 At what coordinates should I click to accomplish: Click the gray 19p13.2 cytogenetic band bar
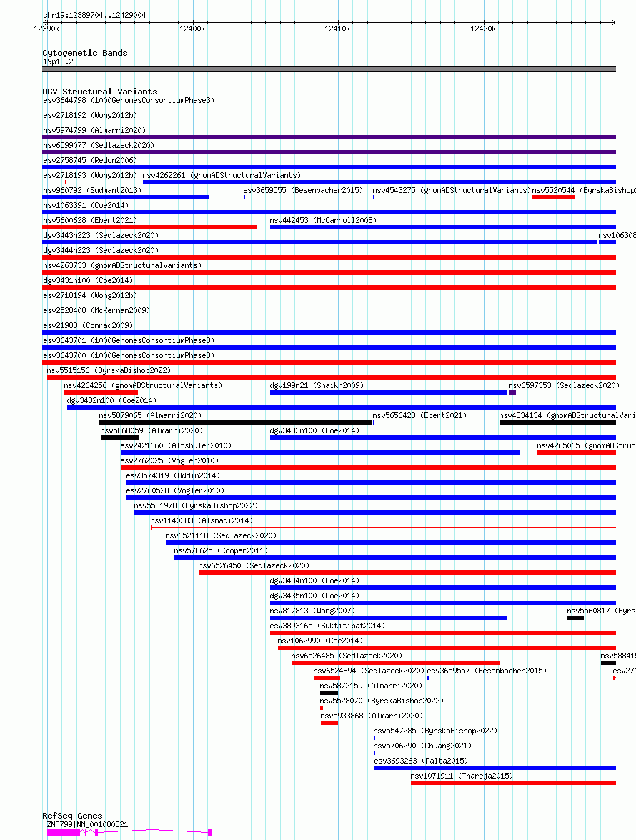point(329,69)
